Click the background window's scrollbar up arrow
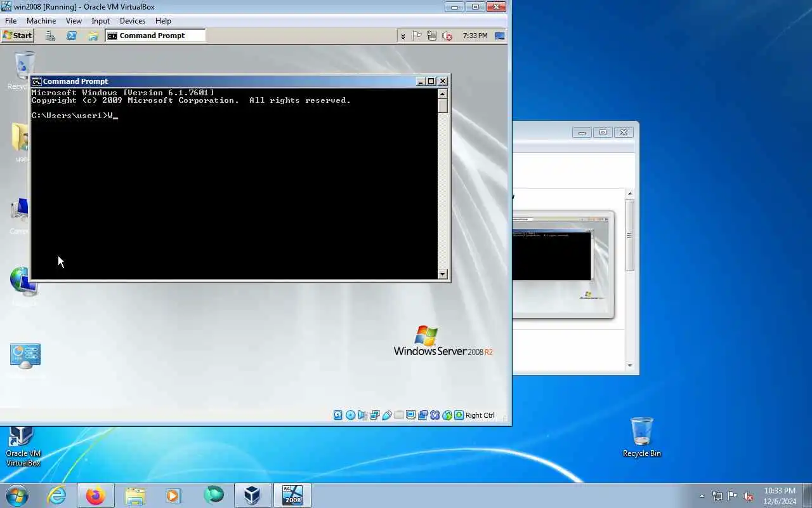Image resolution: width=812 pixels, height=508 pixels. pos(630,194)
